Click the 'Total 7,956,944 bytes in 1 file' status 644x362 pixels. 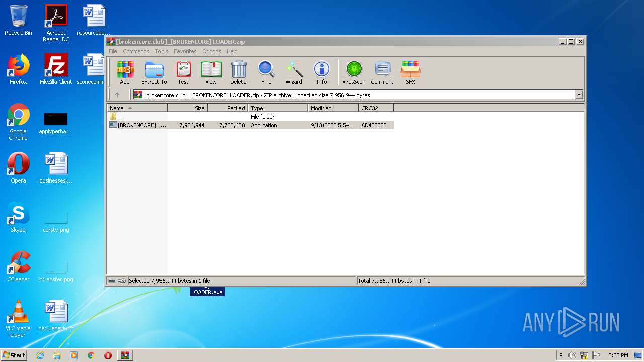(x=394, y=281)
